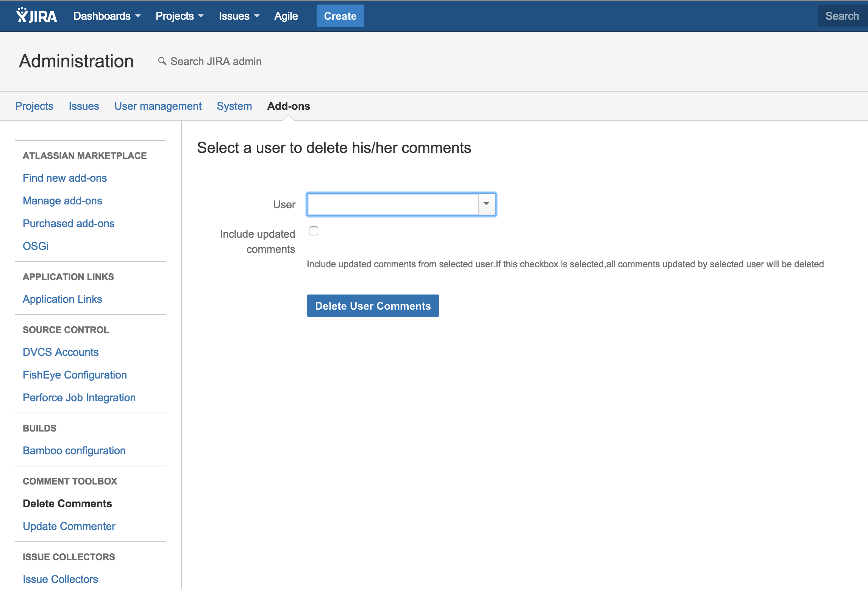Focus the top-right Search box
The width and height of the screenshot is (868, 589).
pyautogui.click(x=842, y=16)
